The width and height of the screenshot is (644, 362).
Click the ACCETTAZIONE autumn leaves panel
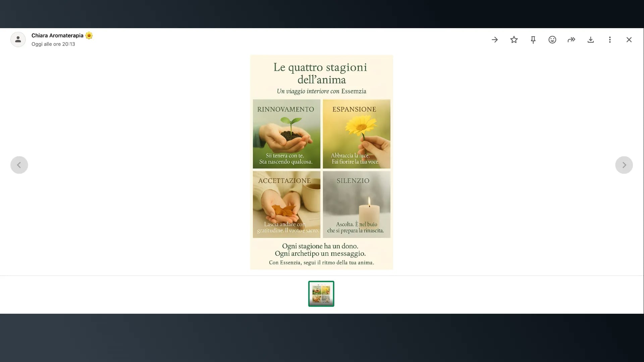286,204
